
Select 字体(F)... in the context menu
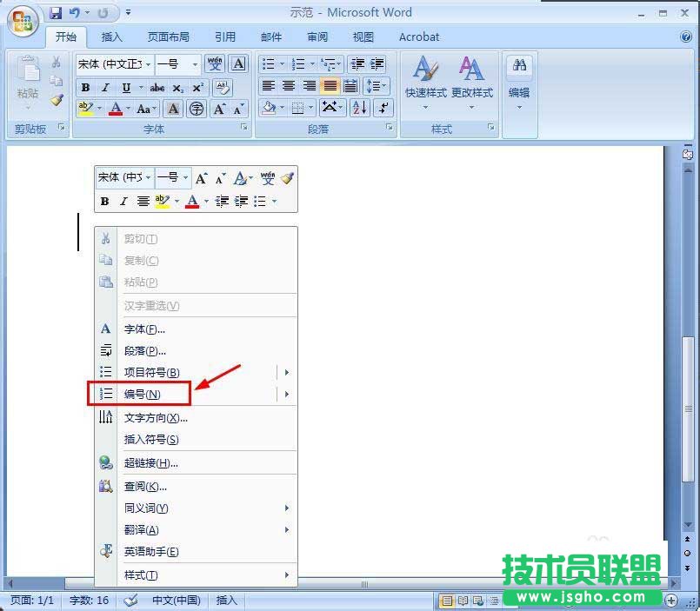196,329
